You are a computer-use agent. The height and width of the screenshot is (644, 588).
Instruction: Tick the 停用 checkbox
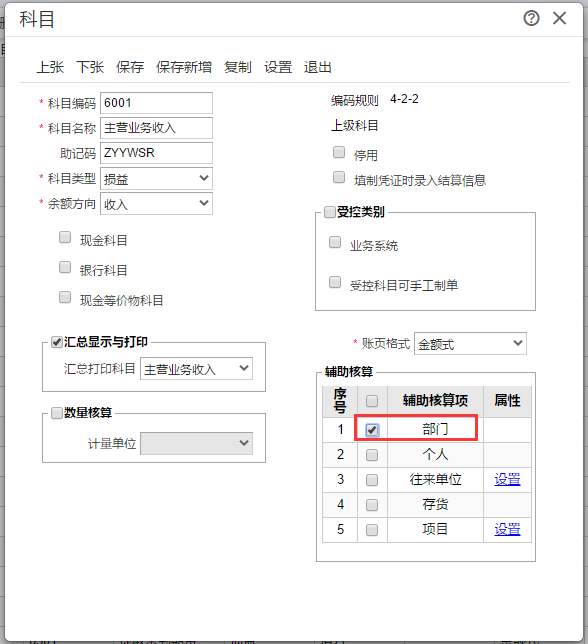339,152
